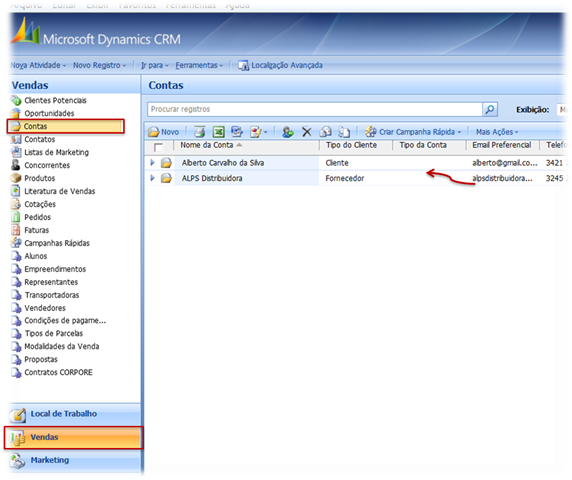Image resolution: width=572 pixels, height=480 pixels.
Task: Click the Marketing area icon
Action: click(17, 461)
